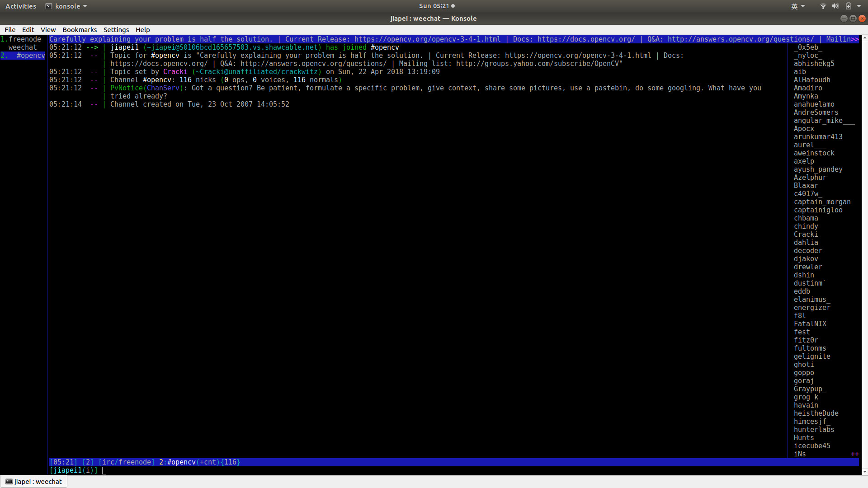Expand the konsole application menu dropdown
Screen dimensions: 868x488
coord(85,6)
